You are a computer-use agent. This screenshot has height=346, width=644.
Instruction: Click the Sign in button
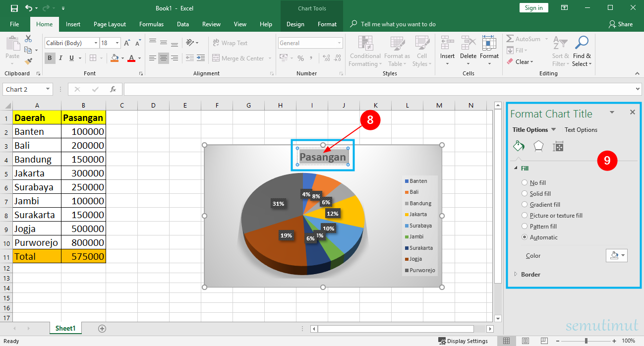pyautogui.click(x=533, y=7)
